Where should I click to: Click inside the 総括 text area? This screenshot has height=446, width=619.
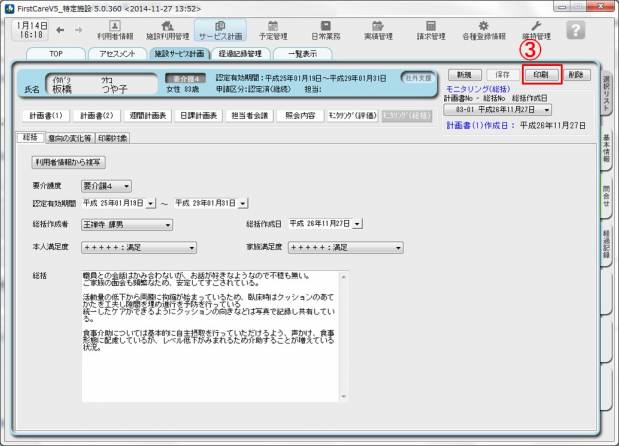[211, 336]
